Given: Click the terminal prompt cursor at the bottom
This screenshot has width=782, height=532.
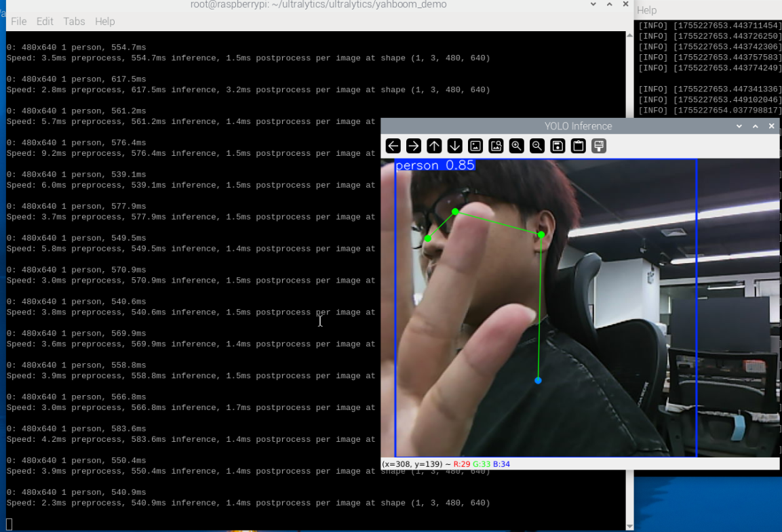Looking at the screenshot, I should pos(9,524).
